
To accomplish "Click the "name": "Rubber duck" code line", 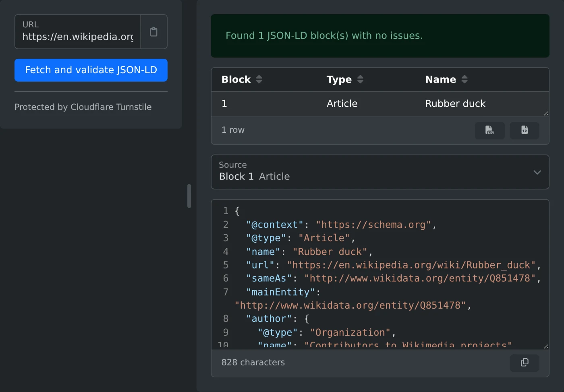I will [309, 252].
